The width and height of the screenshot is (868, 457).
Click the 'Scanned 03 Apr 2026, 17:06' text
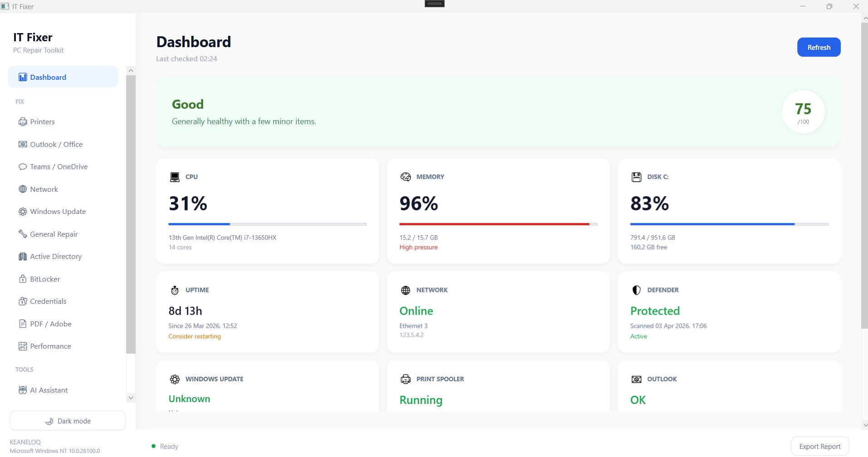668,326
